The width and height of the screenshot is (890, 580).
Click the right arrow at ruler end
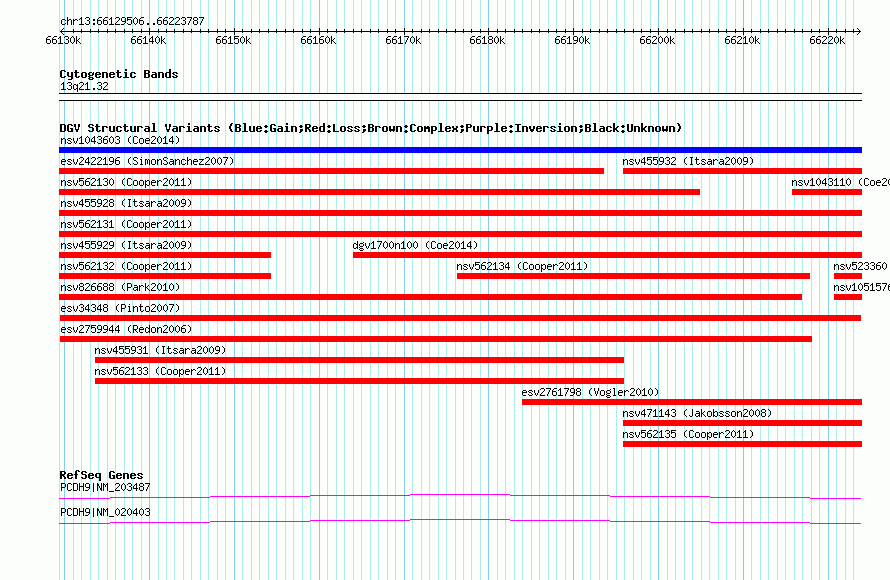tap(859, 31)
